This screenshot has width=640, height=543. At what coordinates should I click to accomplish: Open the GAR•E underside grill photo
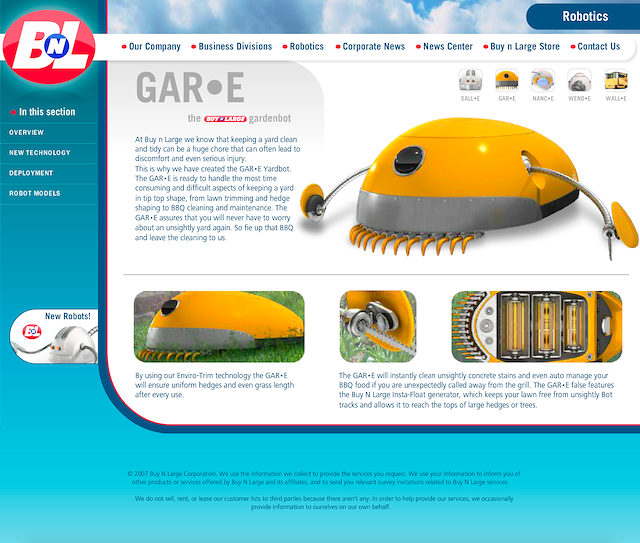pos(537,327)
